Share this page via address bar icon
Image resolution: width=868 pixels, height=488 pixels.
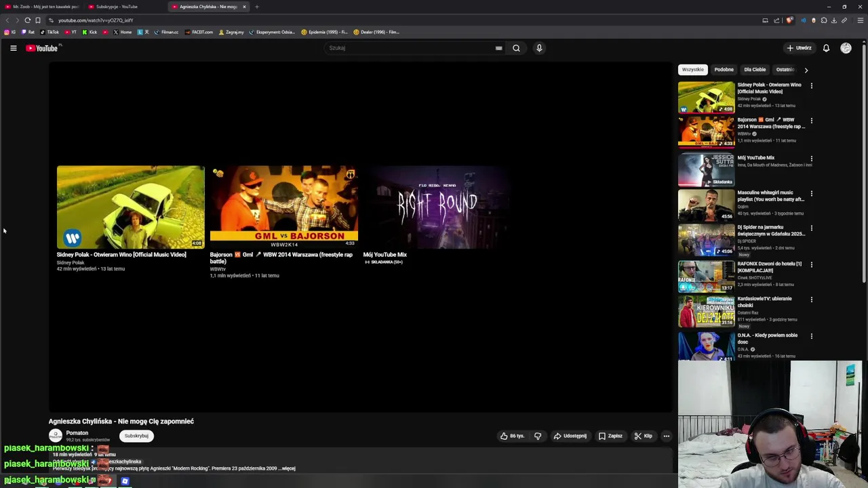point(776,20)
